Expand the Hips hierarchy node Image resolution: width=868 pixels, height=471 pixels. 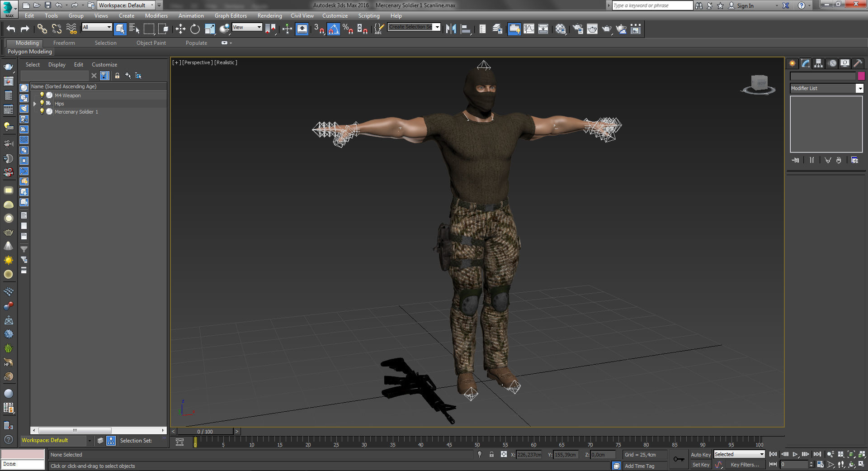[x=35, y=104]
